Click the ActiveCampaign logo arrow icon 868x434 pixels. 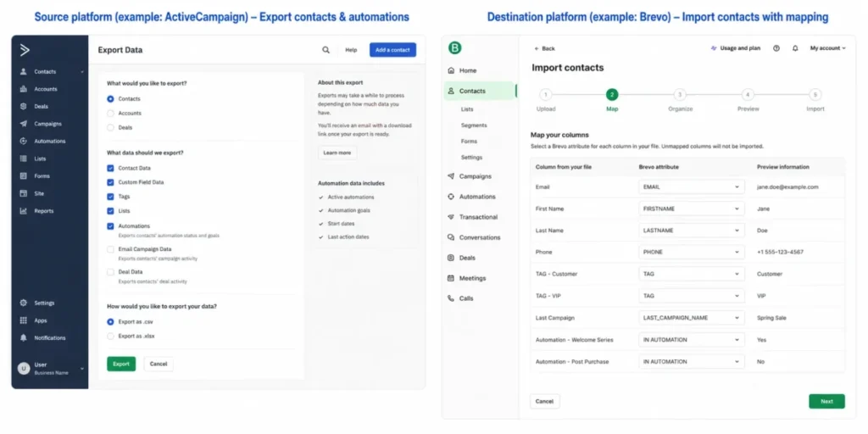tap(25, 50)
